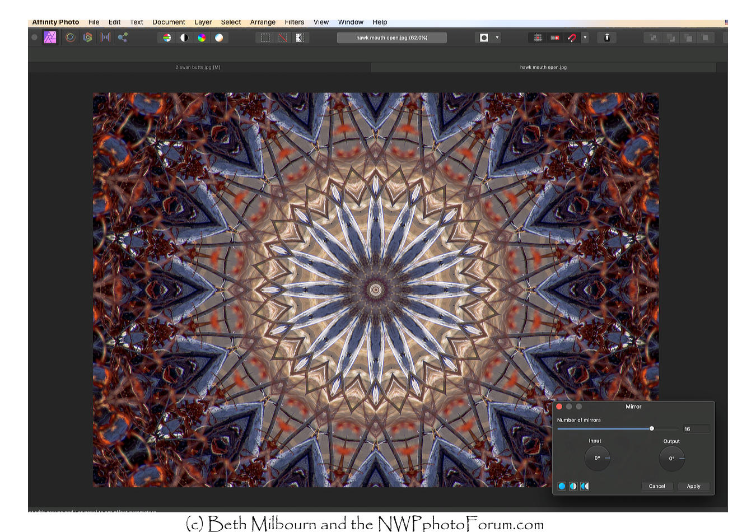This screenshot has width=756, height=532.
Task: Open the Affinity Photo application menu
Action: point(55,22)
